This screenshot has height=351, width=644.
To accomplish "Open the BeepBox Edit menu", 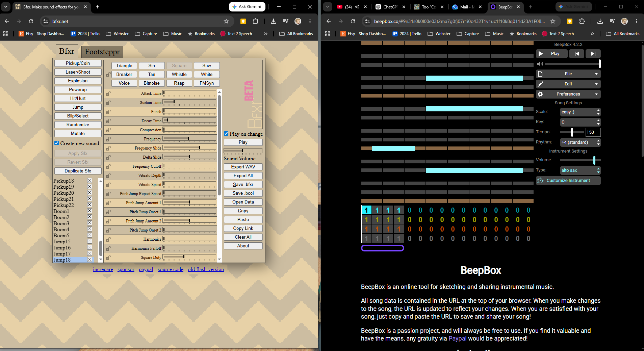I will [568, 84].
